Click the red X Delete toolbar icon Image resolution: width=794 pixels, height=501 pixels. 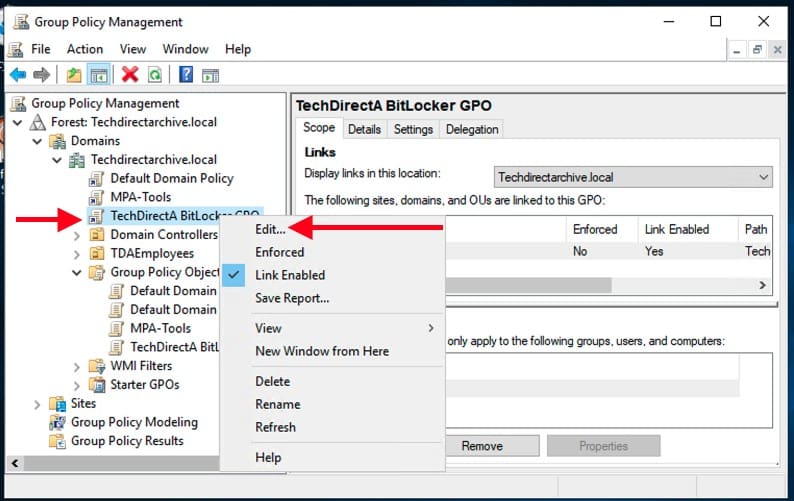coord(129,75)
